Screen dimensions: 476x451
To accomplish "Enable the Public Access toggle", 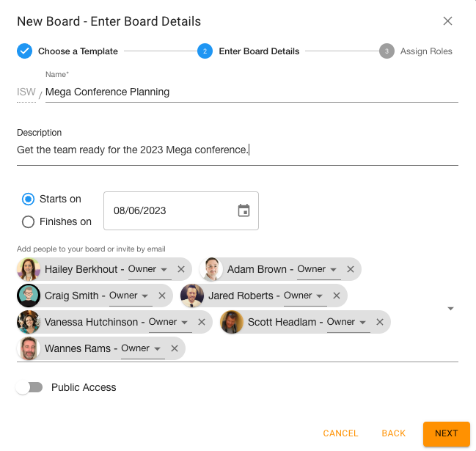I will click(29, 388).
